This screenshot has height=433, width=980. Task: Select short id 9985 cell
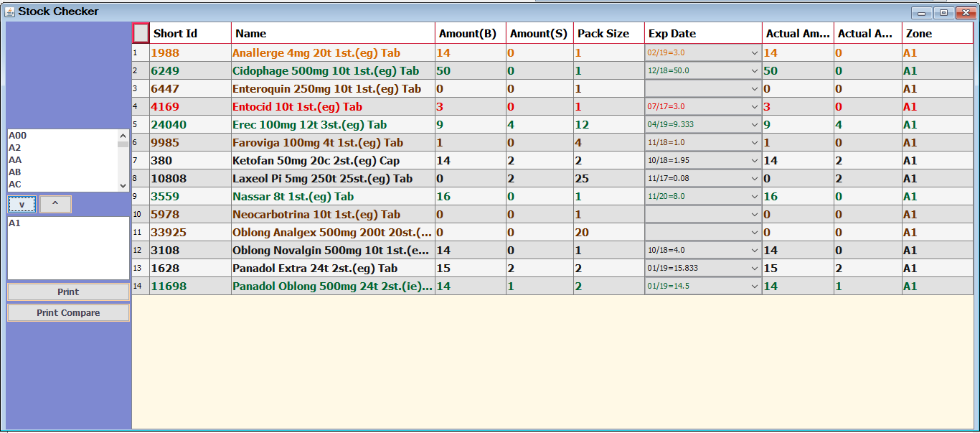coord(190,143)
